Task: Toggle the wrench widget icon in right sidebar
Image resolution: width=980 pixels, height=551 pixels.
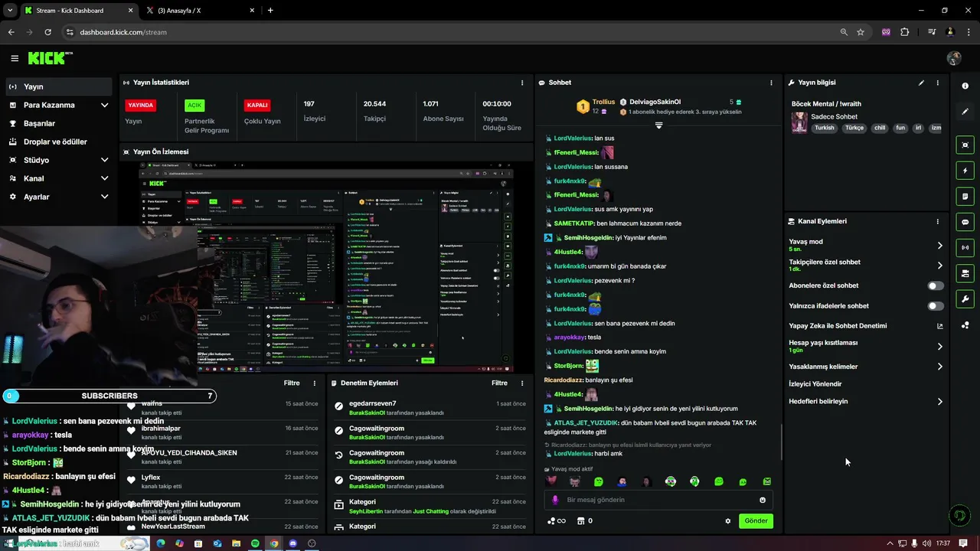Action: [x=965, y=299]
